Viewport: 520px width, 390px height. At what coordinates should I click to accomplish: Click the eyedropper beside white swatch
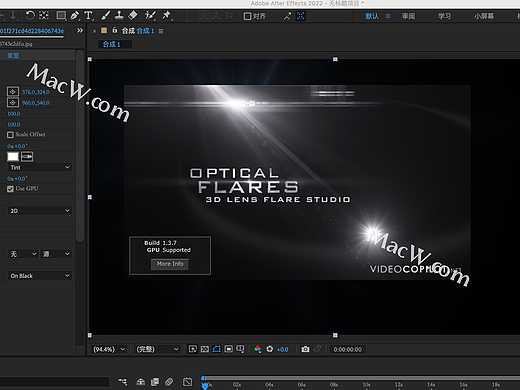[x=27, y=156]
